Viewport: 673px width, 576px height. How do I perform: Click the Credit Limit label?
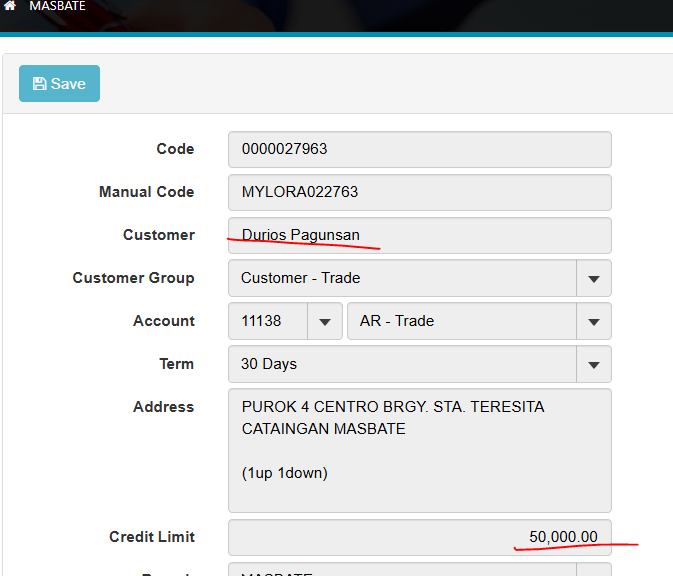[152, 537]
